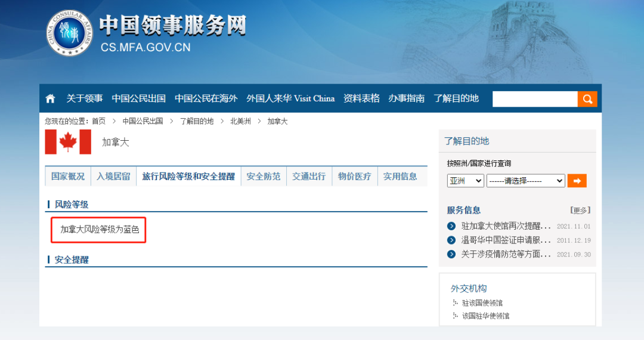Viewport: 644px width, 340px height.
Task: Click bullet icon beside 温哥华中国签证申请 news
Action: (x=451, y=240)
